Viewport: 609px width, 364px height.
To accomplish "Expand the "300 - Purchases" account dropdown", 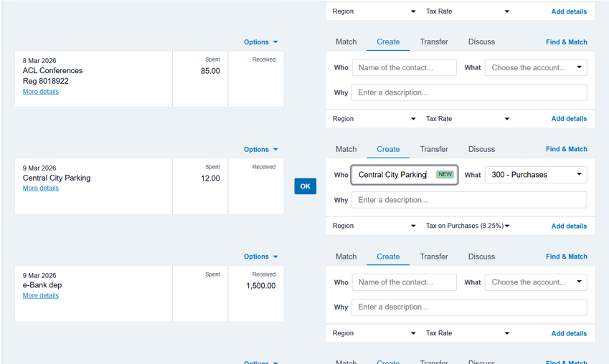I will (536, 175).
